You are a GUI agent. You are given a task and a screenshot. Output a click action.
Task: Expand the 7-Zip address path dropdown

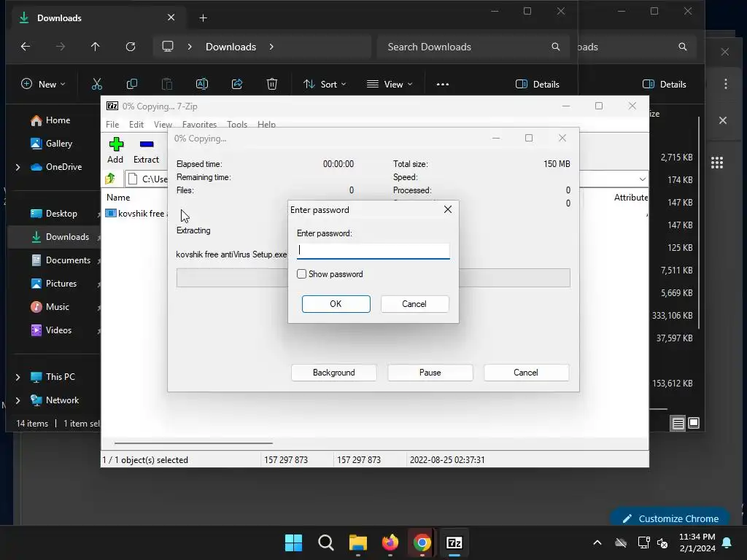pyautogui.click(x=642, y=179)
